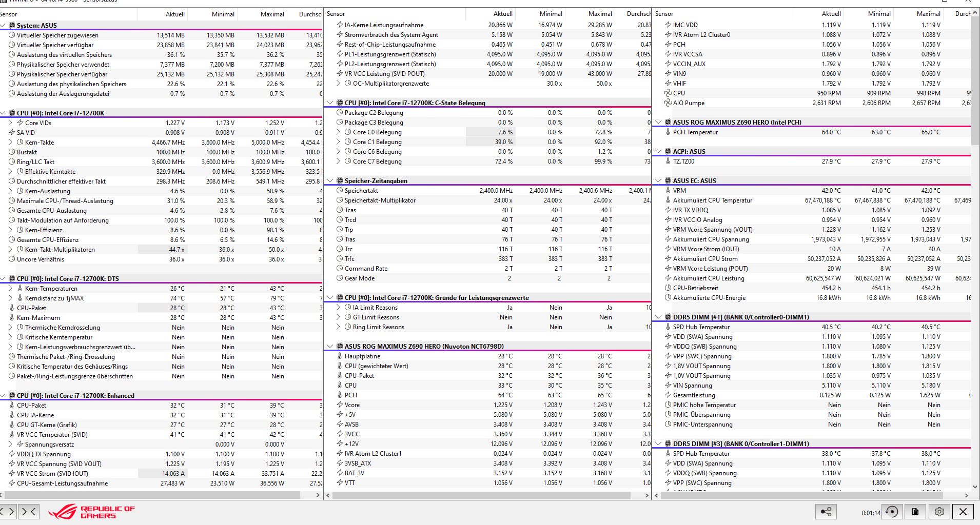
Task: Select the Uncore Verhältnis row
Action: coord(161,259)
